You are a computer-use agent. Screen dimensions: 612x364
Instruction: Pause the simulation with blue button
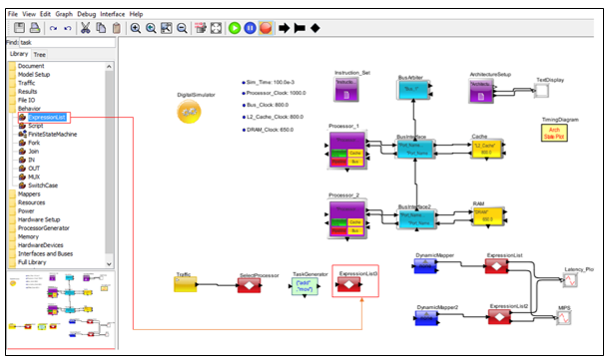pos(250,28)
